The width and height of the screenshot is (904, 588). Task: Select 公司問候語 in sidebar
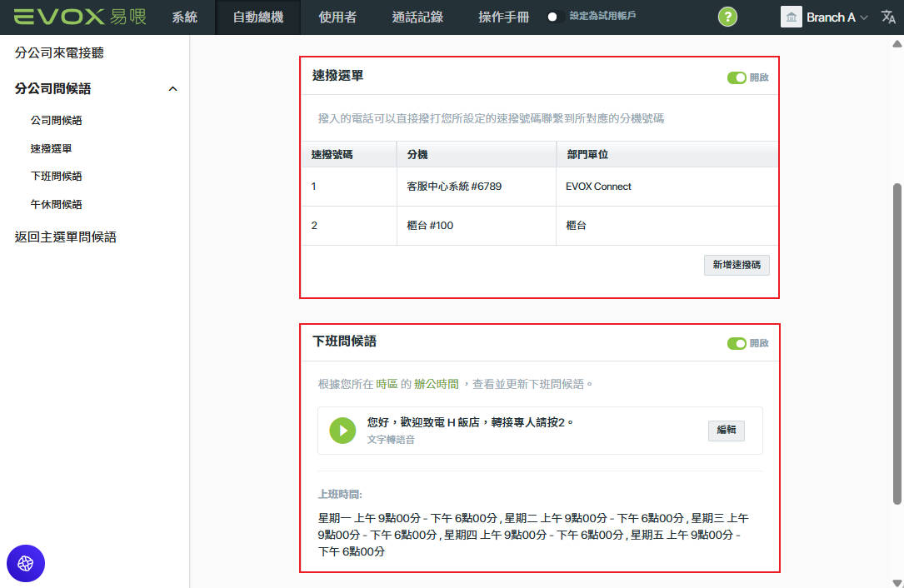pos(57,121)
